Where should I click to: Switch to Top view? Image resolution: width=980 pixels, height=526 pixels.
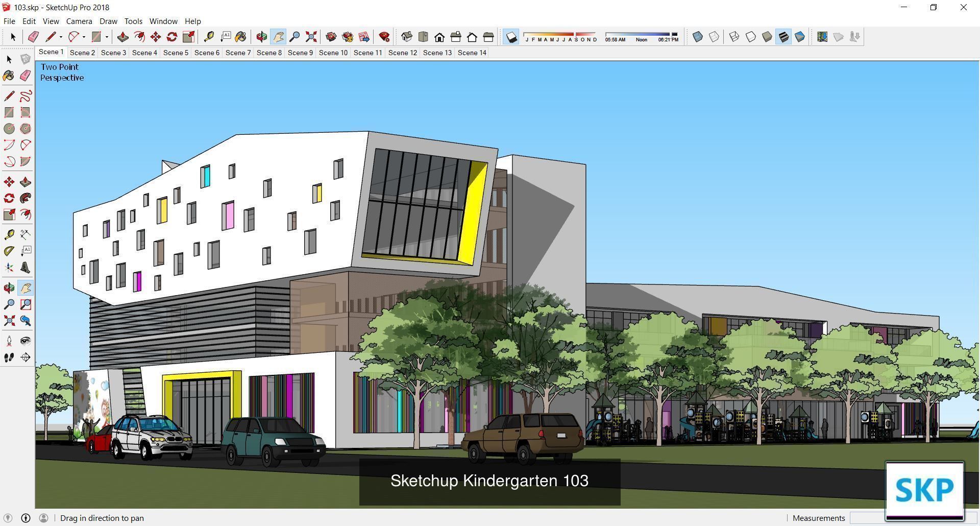(x=423, y=37)
